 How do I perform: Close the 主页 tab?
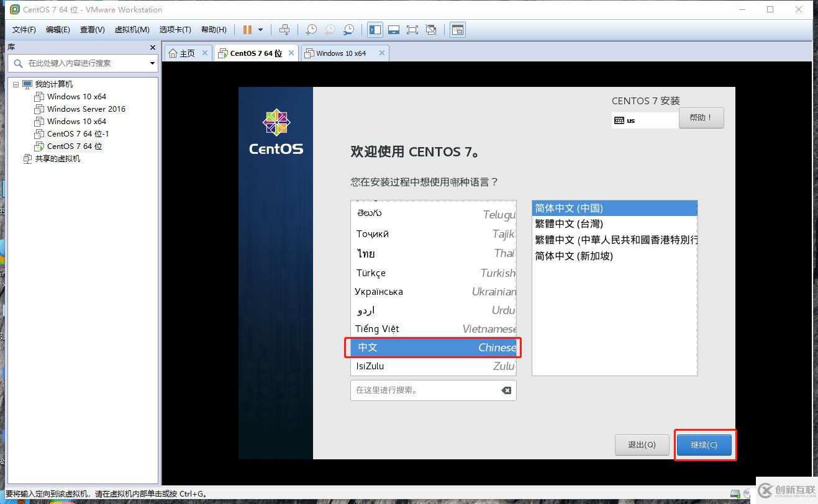pyautogui.click(x=204, y=53)
